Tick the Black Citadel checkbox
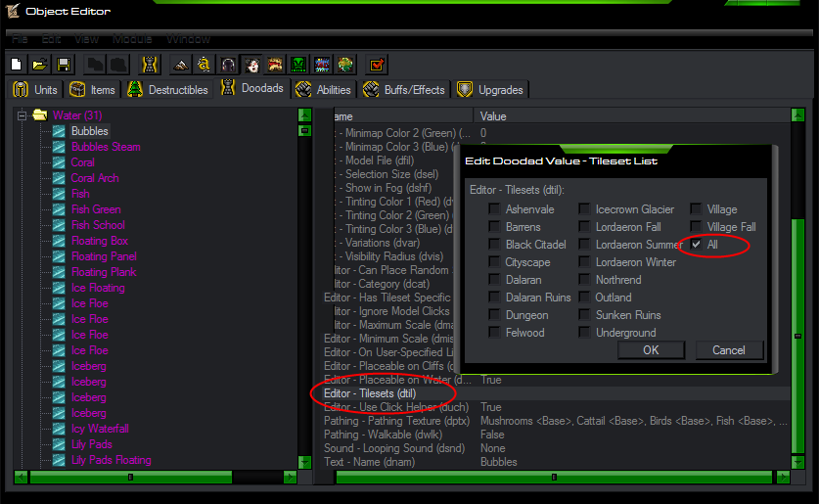 click(494, 244)
